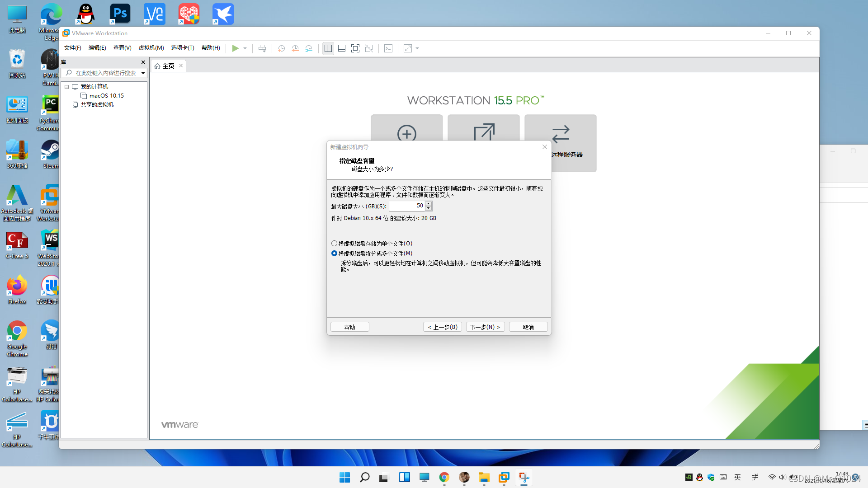Open the 虚拟机(M) menu
The width and height of the screenshot is (868, 488).
coord(151,48)
